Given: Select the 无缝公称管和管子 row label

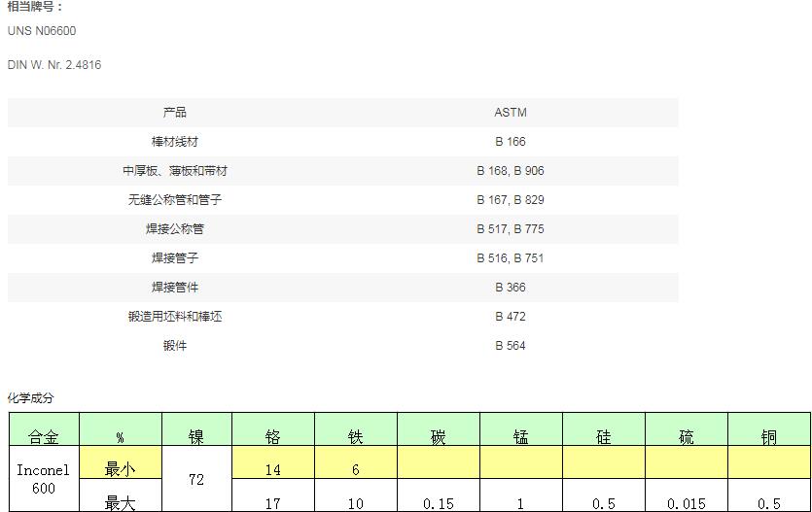Looking at the screenshot, I should [x=174, y=199].
